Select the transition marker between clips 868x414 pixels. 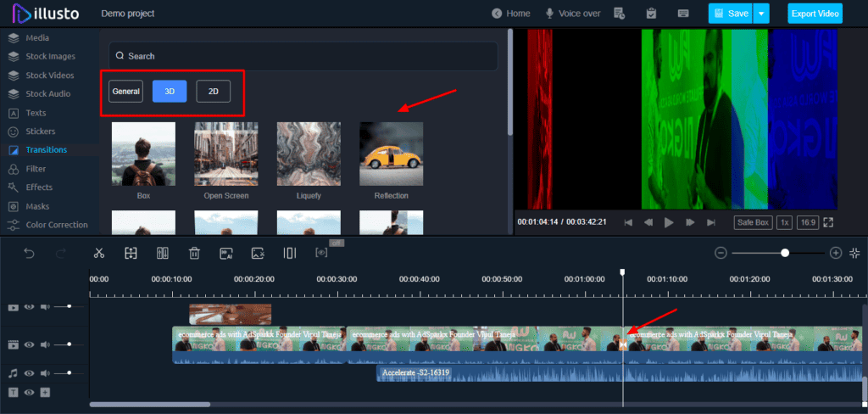[623, 344]
